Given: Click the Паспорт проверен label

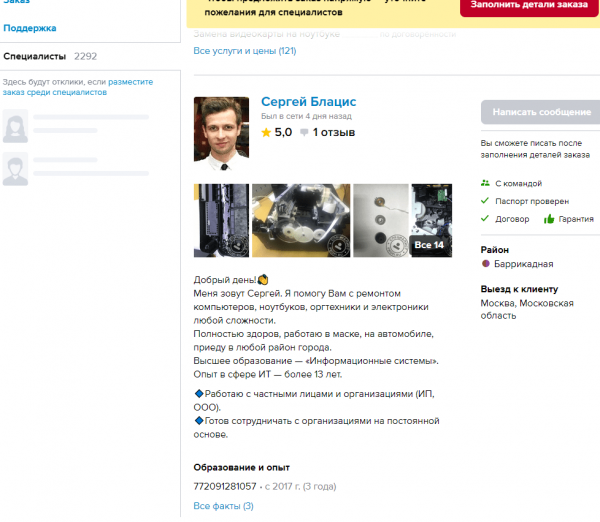Looking at the screenshot, I should (x=532, y=201).
